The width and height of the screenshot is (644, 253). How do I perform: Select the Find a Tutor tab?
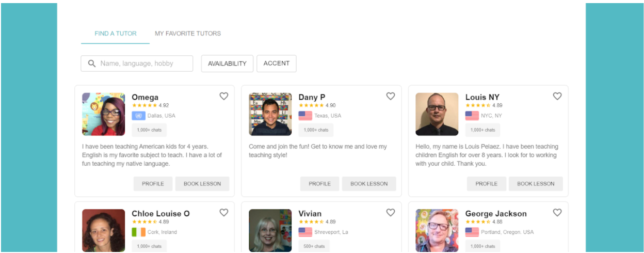116,34
